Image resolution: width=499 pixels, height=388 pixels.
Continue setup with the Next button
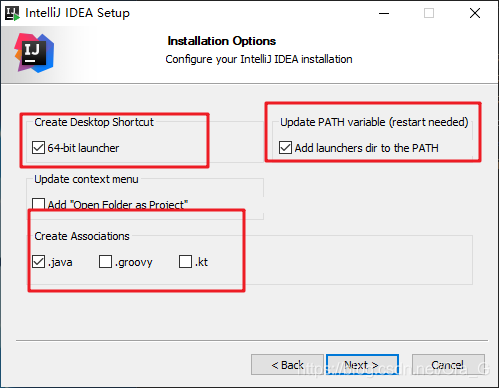pos(362,365)
